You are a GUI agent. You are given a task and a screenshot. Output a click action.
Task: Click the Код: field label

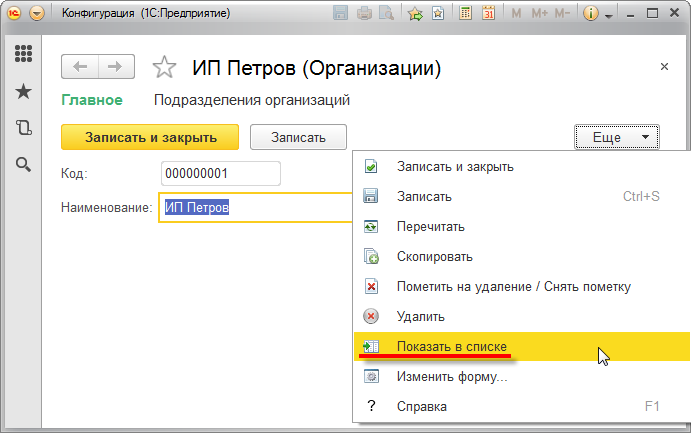[74, 174]
